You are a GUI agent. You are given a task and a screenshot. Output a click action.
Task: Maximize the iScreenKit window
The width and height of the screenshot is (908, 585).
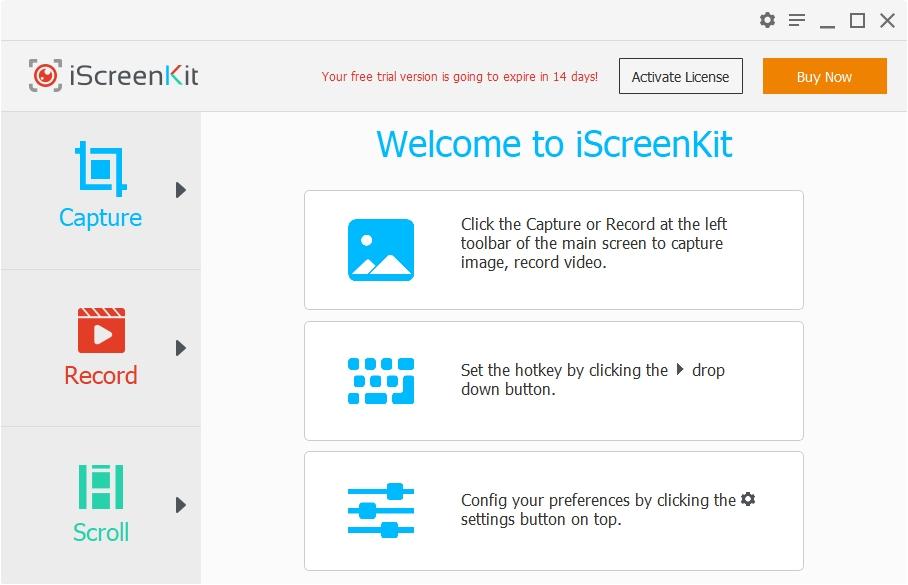(858, 21)
